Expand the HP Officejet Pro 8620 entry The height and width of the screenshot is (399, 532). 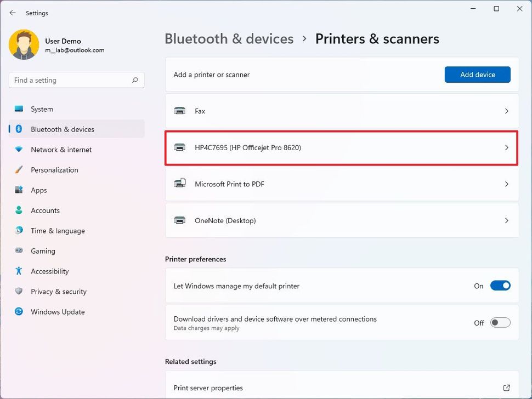[x=506, y=147]
